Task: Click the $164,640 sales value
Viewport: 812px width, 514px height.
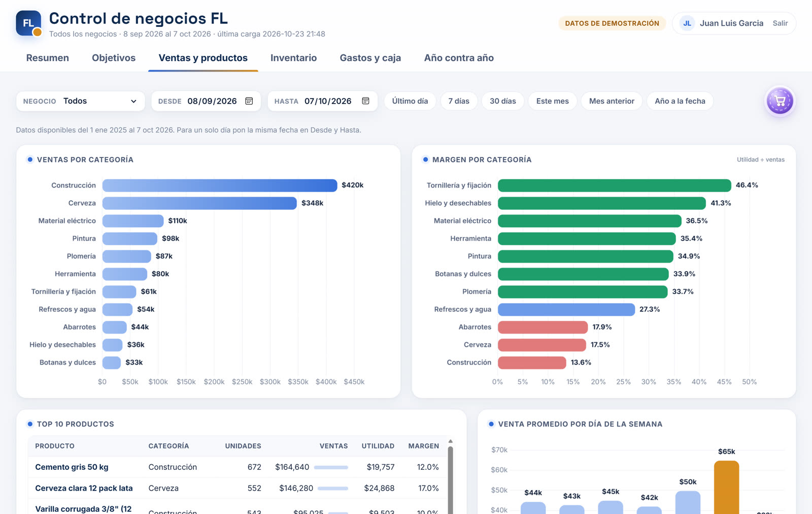Action: 292,467
